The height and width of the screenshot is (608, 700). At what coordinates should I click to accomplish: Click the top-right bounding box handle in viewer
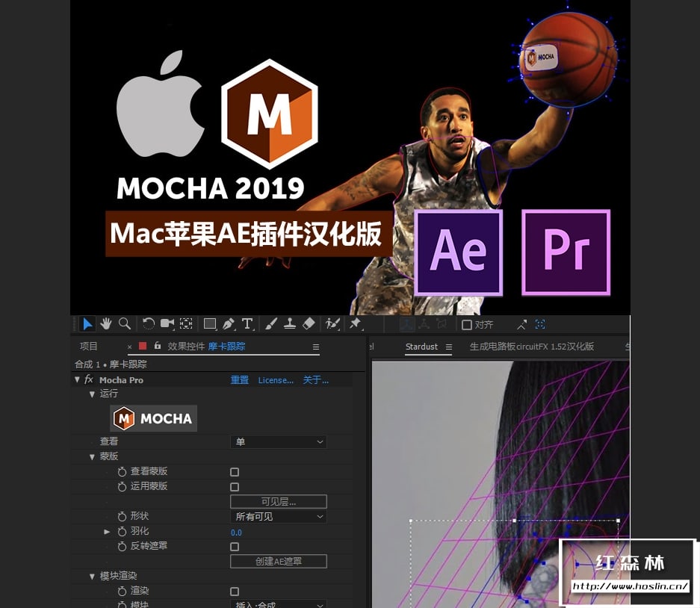pyautogui.click(x=619, y=521)
